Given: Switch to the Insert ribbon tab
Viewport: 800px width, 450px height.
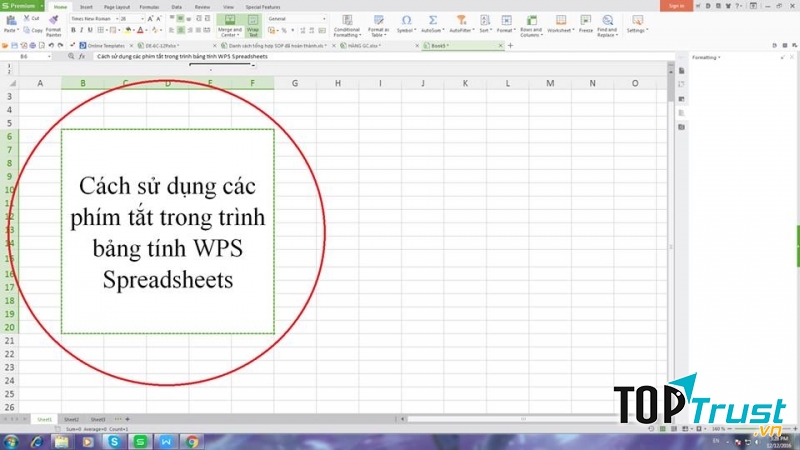Looking at the screenshot, I should 86,7.
